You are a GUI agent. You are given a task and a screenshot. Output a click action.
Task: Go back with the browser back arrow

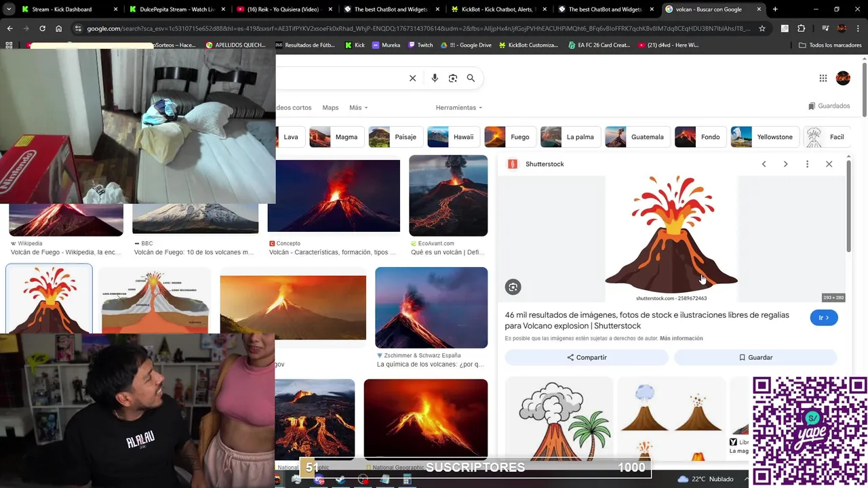point(9,28)
